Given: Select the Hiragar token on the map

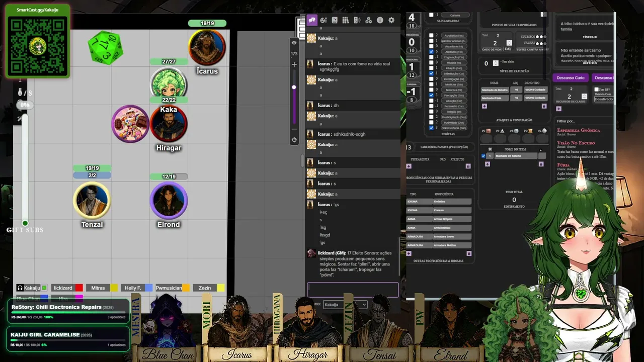Looking at the screenshot, I should (169, 124).
